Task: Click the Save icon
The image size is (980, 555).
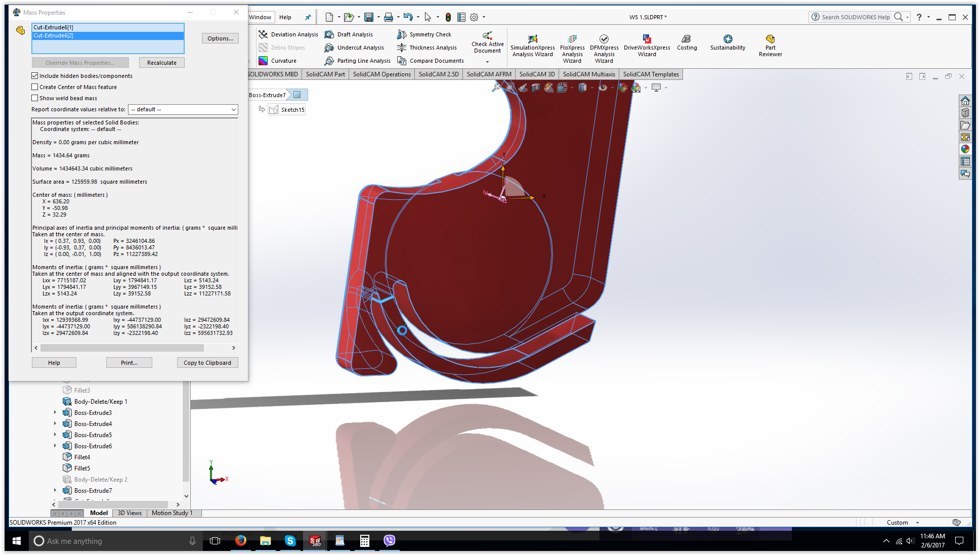Action: click(x=369, y=17)
